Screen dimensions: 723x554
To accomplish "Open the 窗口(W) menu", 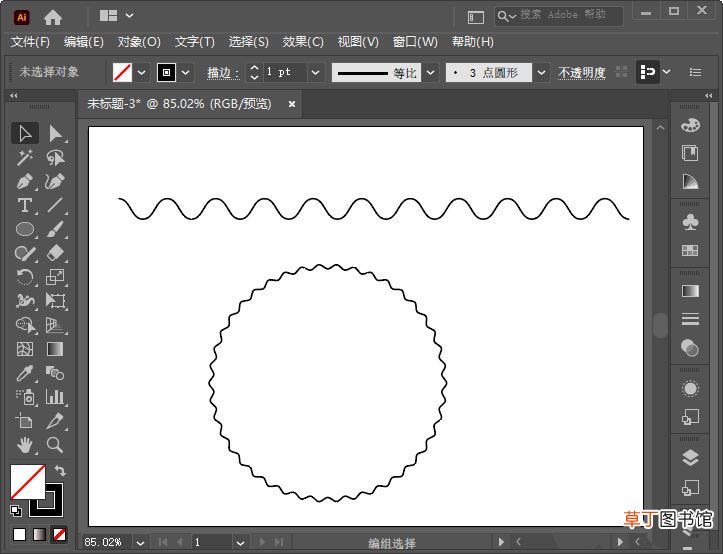I will pyautogui.click(x=415, y=42).
